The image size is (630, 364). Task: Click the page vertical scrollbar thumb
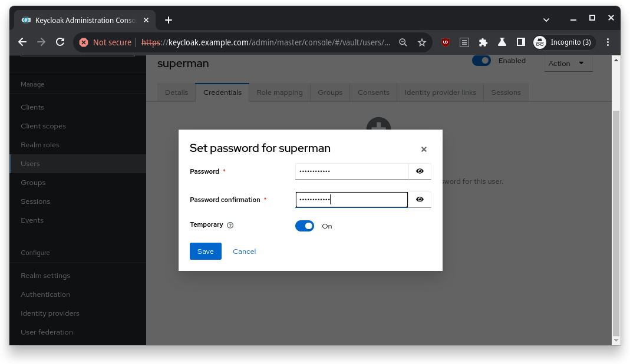coord(616,223)
